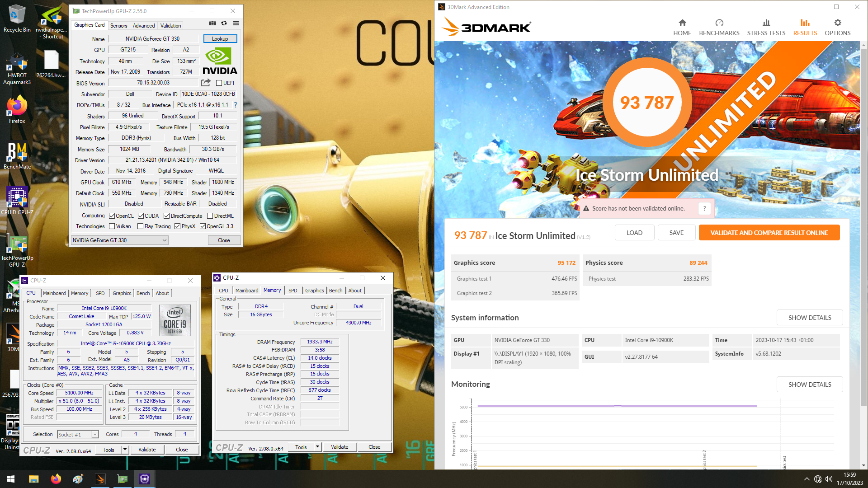868x488 pixels.
Task: Click the CPU-Z Memory window Tools button
Action: click(301, 447)
